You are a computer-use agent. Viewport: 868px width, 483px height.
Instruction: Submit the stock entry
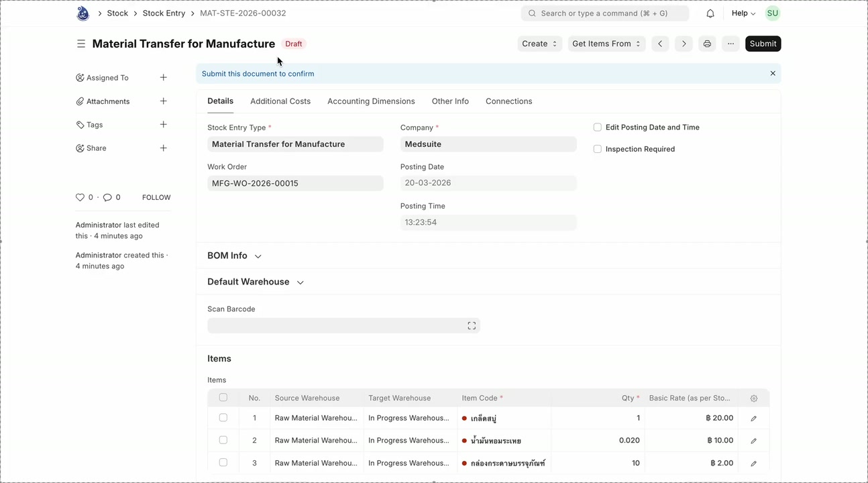tap(763, 44)
